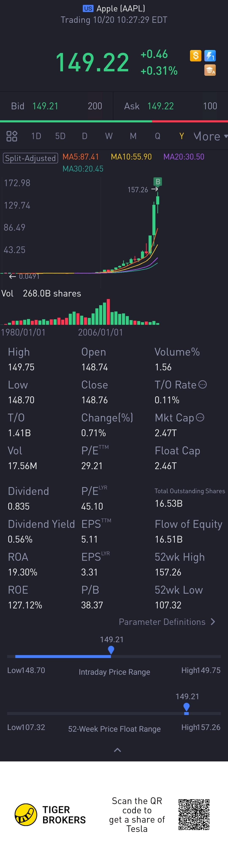Screen dimensions: 228x868
Task: Tap the Tesla share QR code
Action: [194, 814]
